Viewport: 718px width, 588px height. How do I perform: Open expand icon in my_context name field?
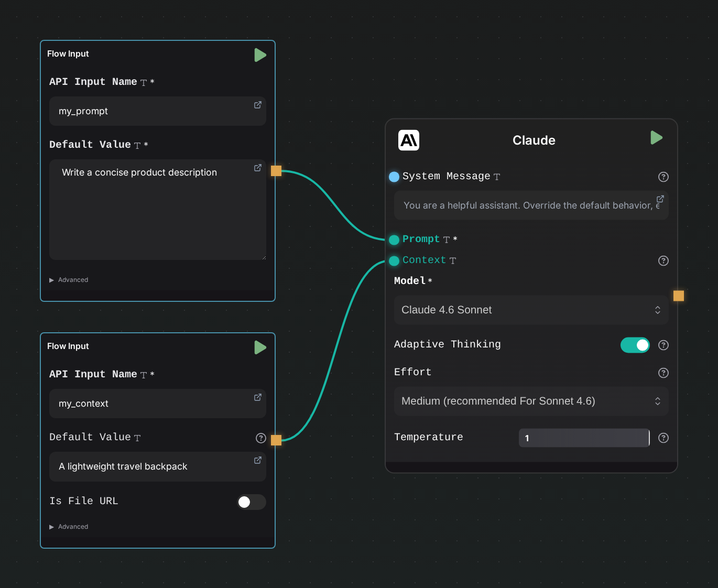click(x=258, y=397)
